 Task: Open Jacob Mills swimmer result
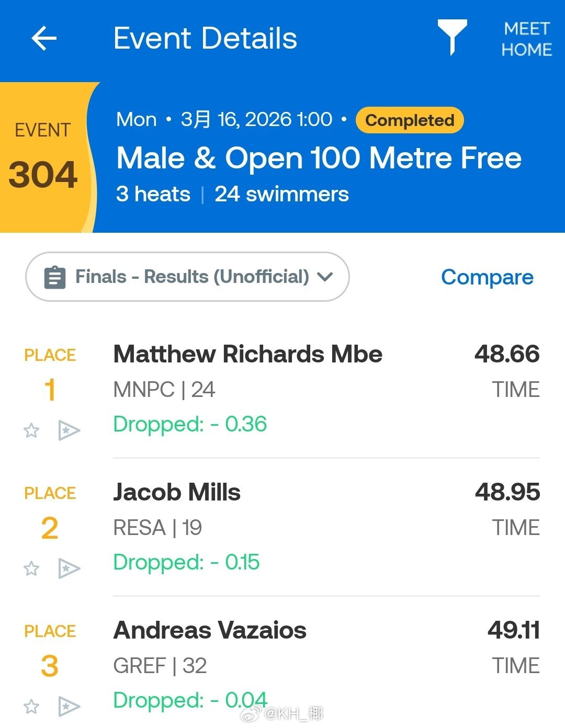coord(177,492)
